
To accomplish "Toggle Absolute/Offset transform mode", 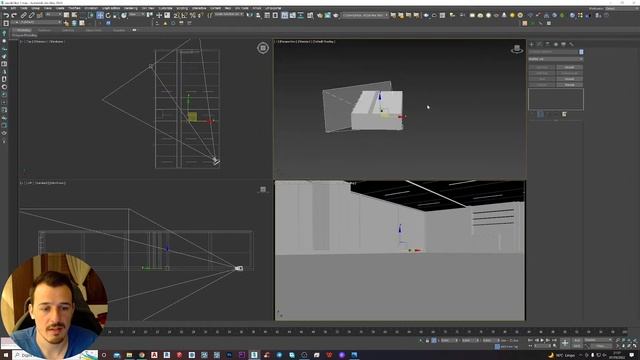I will pyautogui.click(x=434, y=340).
